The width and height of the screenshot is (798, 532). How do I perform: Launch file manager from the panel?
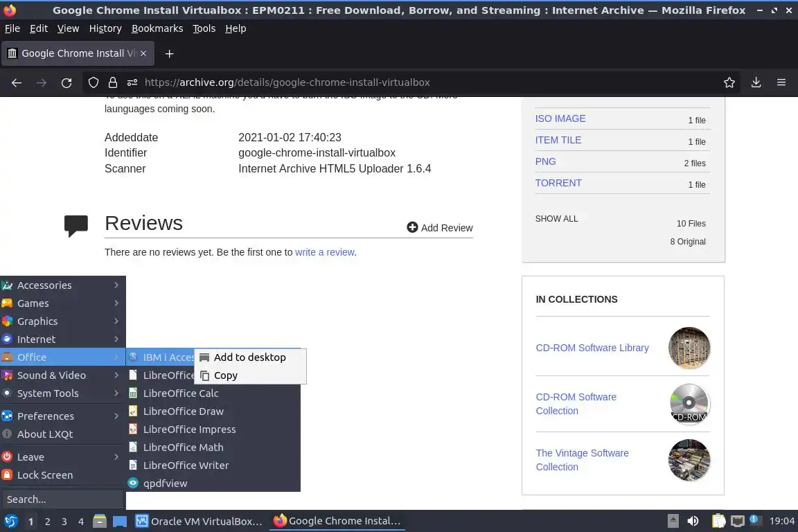coord(100,521)
